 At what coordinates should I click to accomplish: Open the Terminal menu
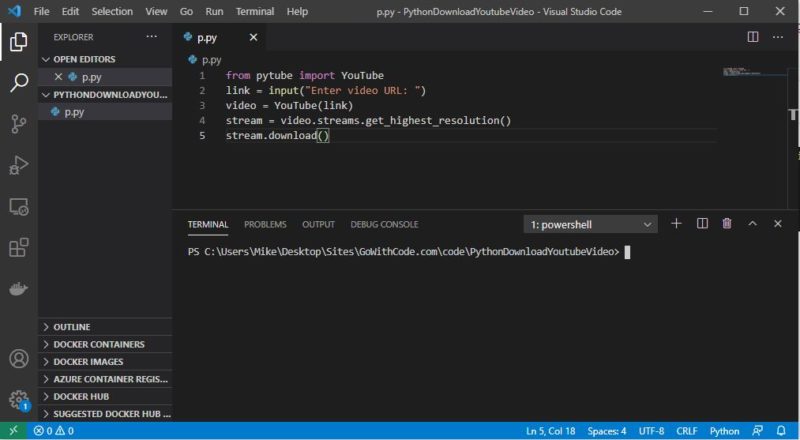click(255, 11)
